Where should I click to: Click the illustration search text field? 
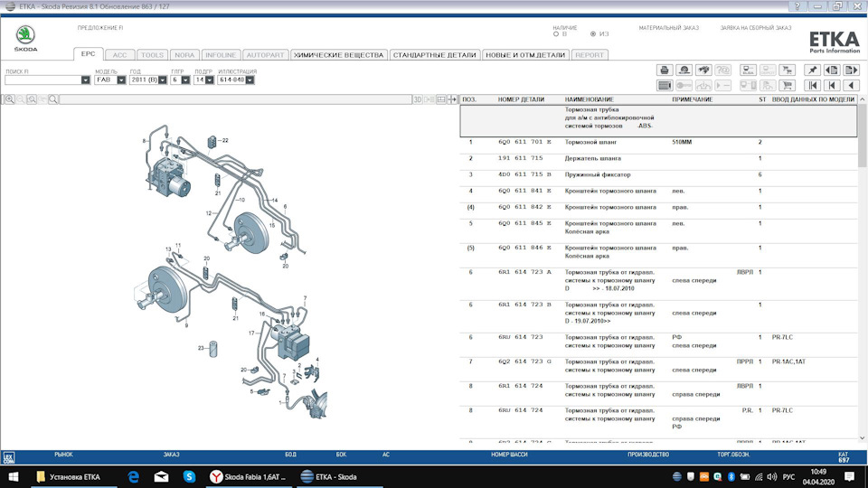(236, 99)
